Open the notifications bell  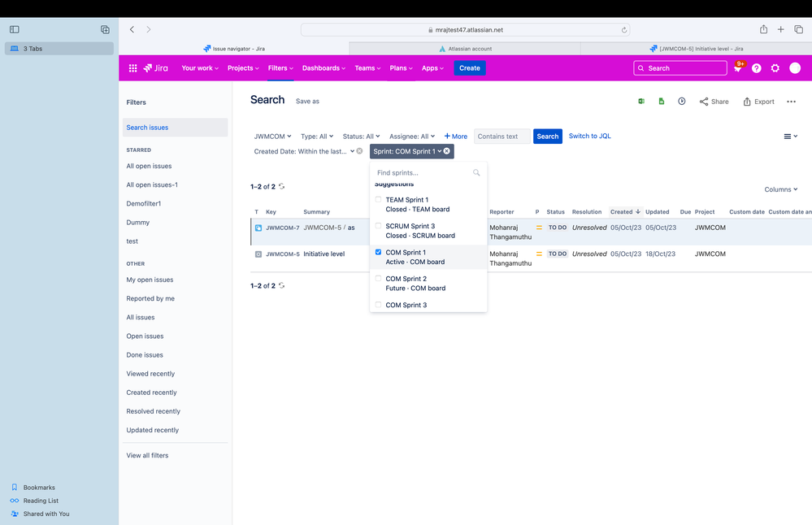[x=738, y=67]
